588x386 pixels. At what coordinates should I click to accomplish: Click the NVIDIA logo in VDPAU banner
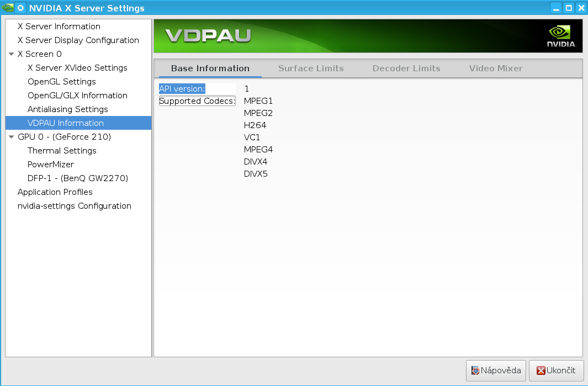pyautogui.click(x=561, y=36)
